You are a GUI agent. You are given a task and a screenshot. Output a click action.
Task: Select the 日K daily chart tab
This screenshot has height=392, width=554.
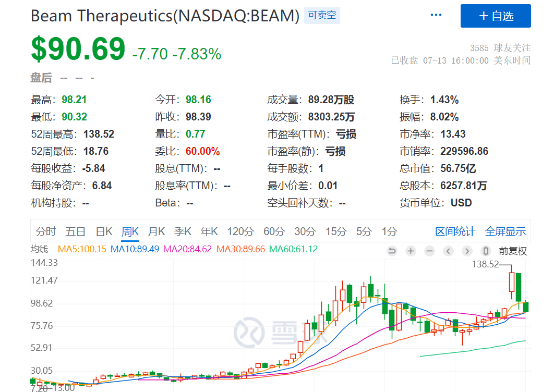tap(104, 231)
